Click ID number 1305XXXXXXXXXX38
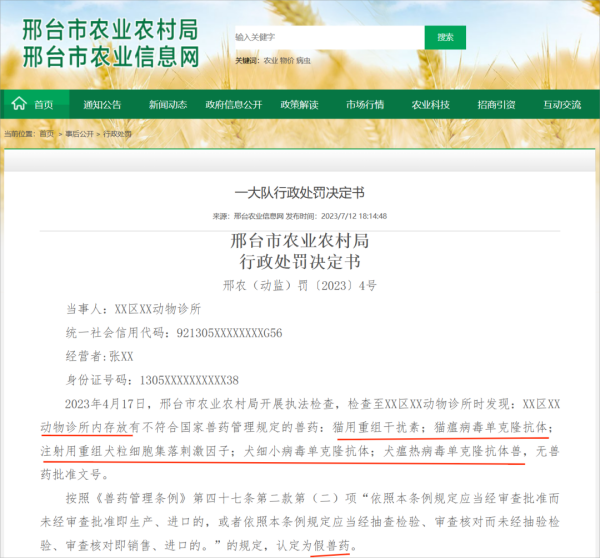This screenshot has height=558, width=600. [189, 380]
